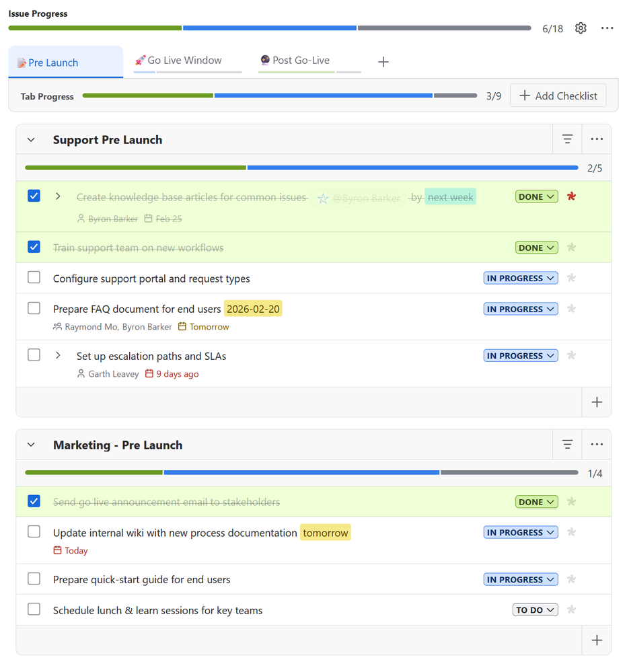The height and width of the screenshot is (672, 627).
Task: Switch to the Go Live Window tab
Action: (188, 61)
